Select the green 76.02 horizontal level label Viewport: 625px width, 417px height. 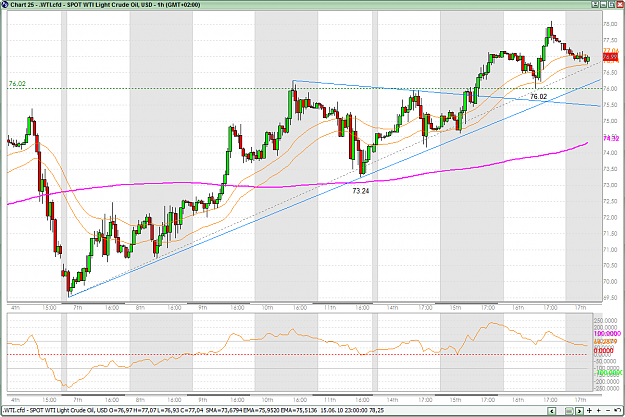17,84
